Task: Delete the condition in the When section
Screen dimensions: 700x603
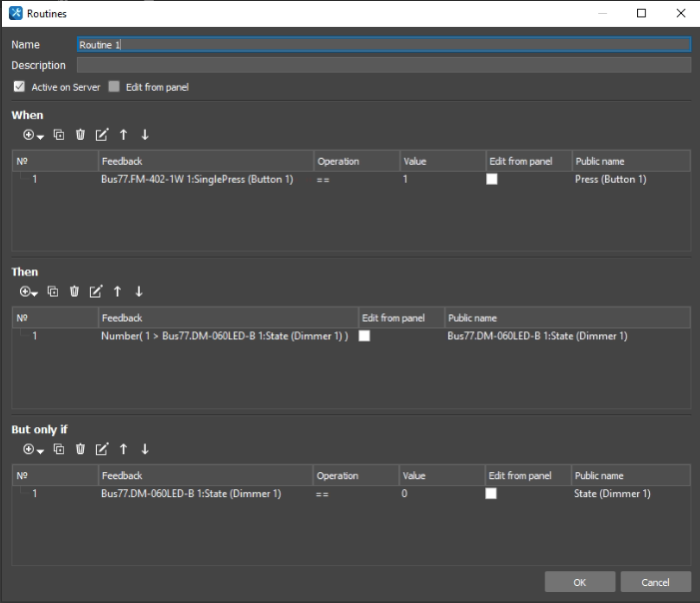Action: coord(80,135)
